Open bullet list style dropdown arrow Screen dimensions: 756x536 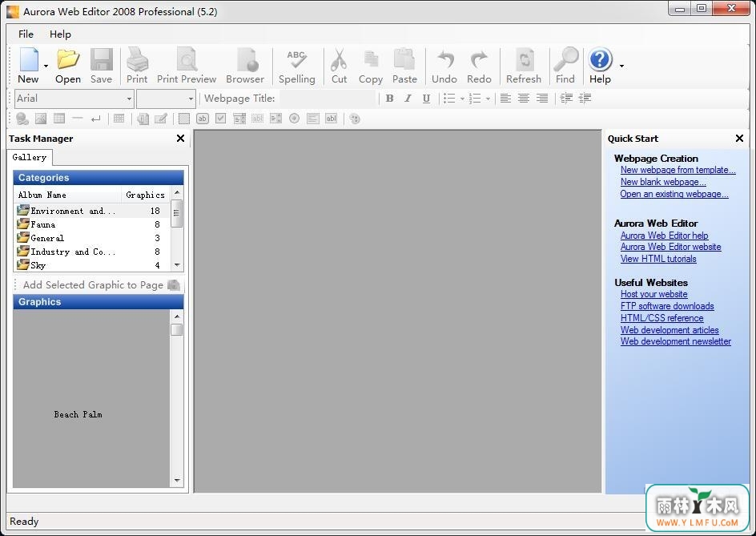[462, 99]
